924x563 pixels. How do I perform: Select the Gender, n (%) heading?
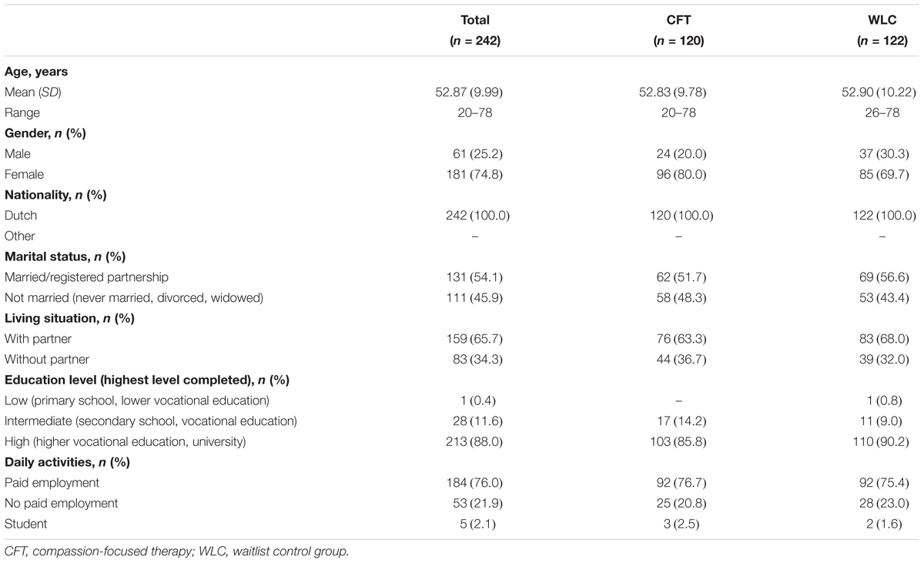(x=45, y=133)
